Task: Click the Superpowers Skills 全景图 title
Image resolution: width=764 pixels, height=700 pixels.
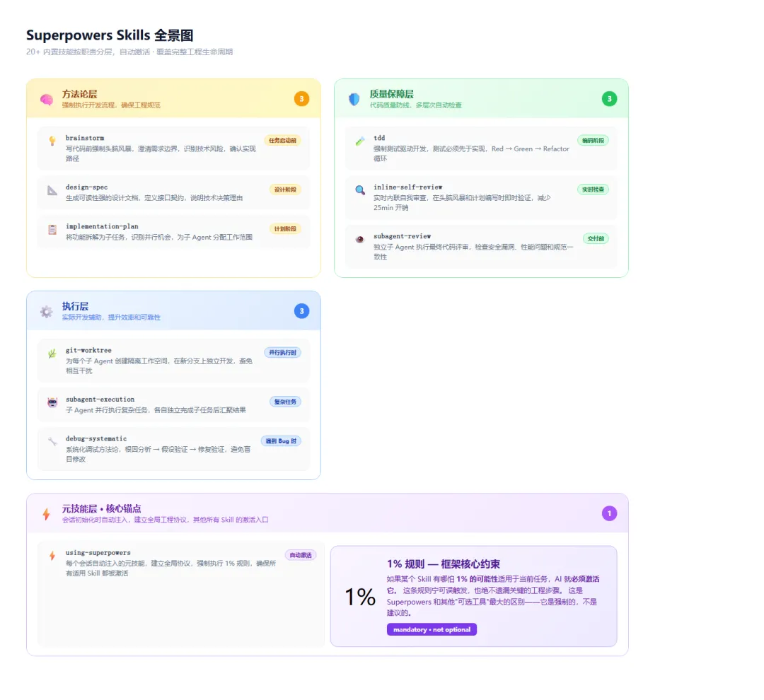Action: pos(110,35)
